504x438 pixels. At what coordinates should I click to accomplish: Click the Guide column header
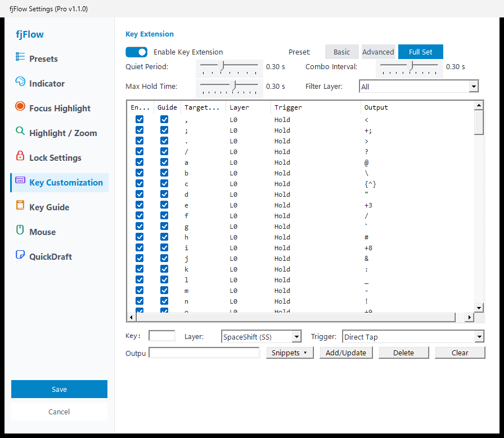click(x=167, y=107)
